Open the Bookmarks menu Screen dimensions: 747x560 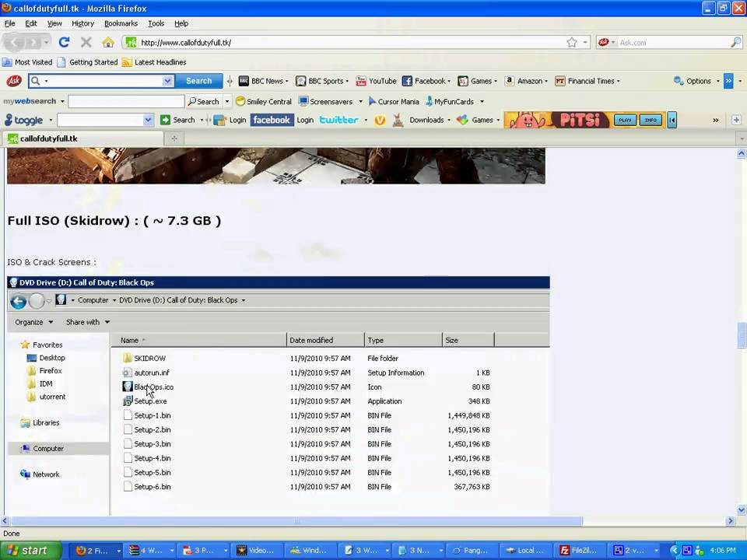(x=121, y=23)
